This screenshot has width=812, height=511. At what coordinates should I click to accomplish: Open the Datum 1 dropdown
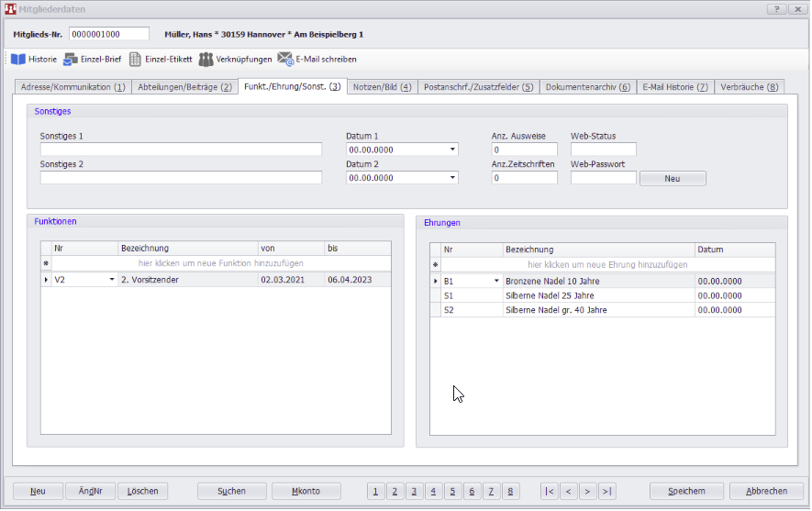(x=452, y=150)
